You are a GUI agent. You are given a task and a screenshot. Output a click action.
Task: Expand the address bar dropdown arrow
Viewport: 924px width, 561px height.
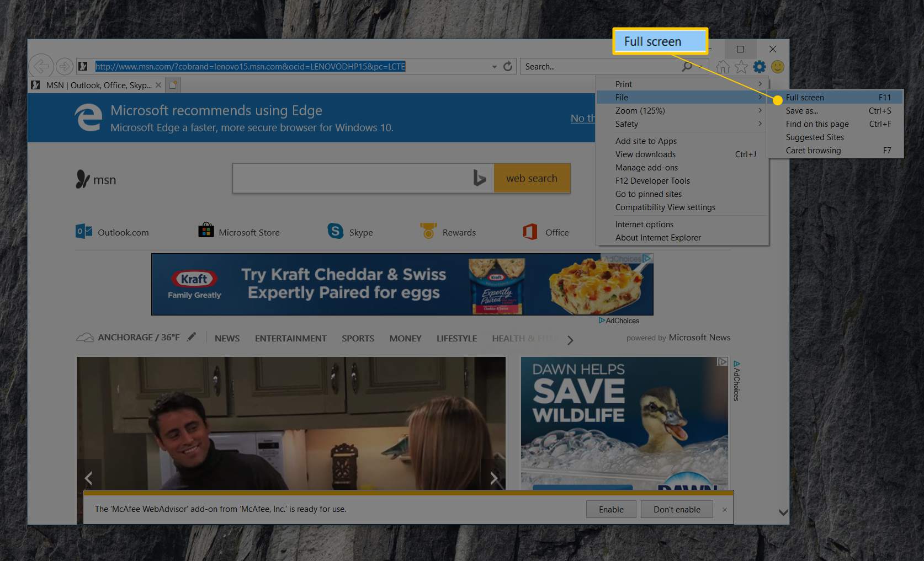click(x=494, y=67)
